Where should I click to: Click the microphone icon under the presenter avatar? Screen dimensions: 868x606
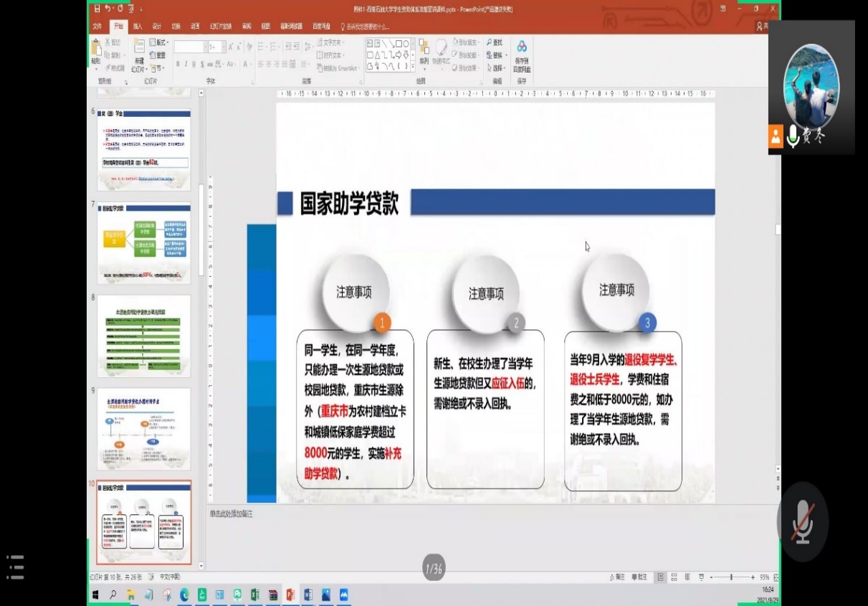[793, 136]
